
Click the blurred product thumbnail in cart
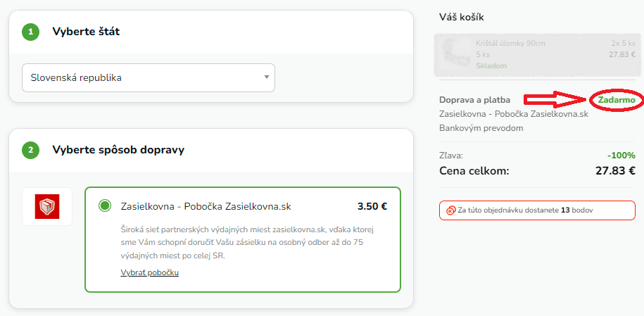pos(455,54)
